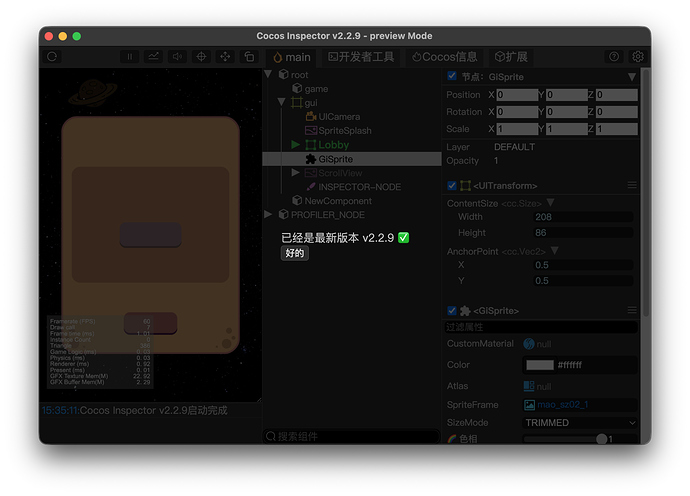
Task: Click the startup log message line
Action: tap(135, 410)
